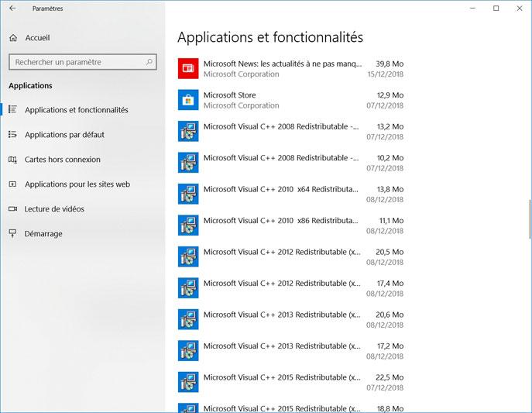Focus the Rechercher un paramètre field
Screen dimensions: 532x413
pyautogui.click(x=83, y=62)
